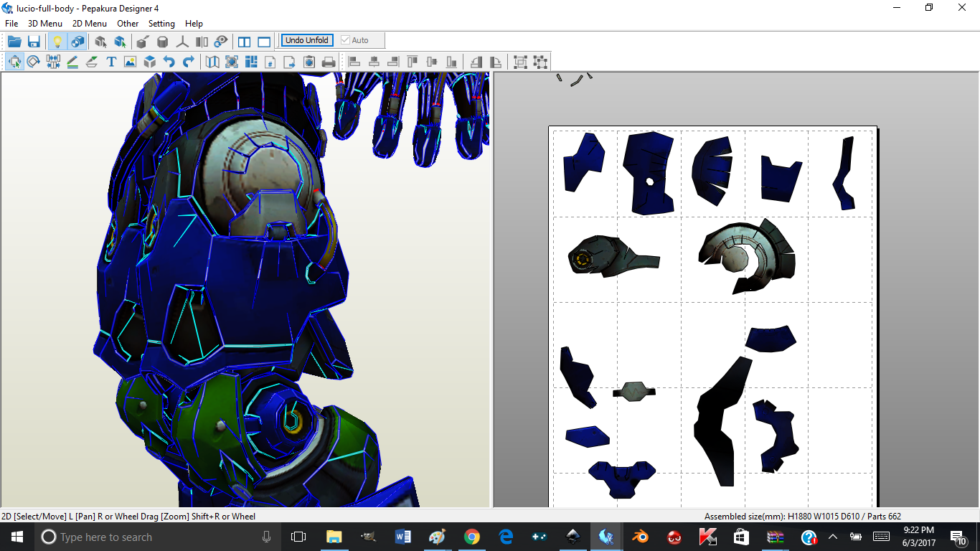The width and height of the screenshot is (980, 551).
Task: Toggle the light bulb lighting icon
Action: (x=58, y=41)
